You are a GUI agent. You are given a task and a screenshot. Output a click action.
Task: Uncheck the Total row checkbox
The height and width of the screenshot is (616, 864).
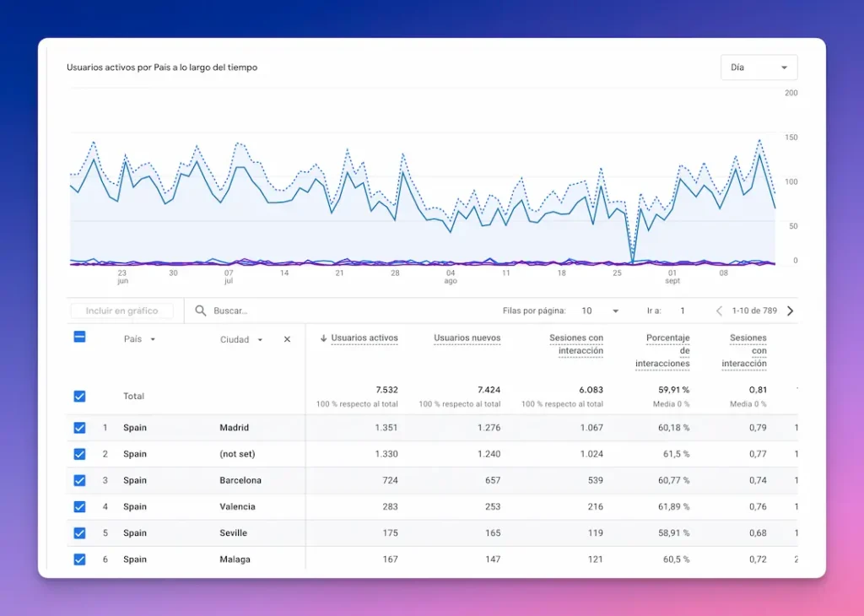point(78,396)
